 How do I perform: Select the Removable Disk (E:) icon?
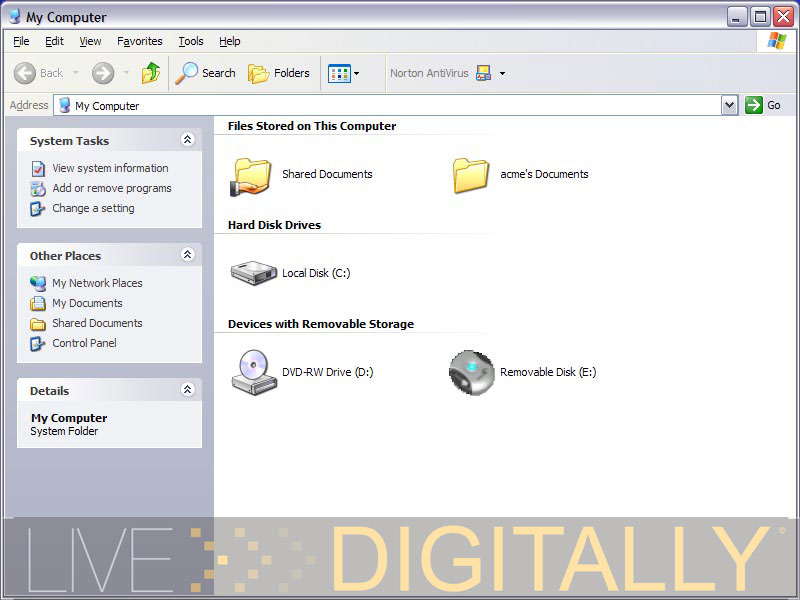click(472, 372)
